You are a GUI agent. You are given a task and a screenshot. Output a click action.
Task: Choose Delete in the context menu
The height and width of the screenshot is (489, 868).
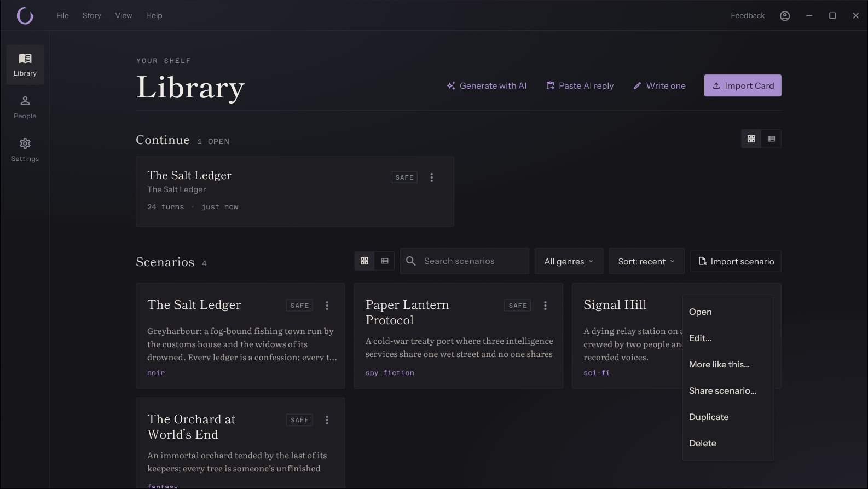[728, 444]
